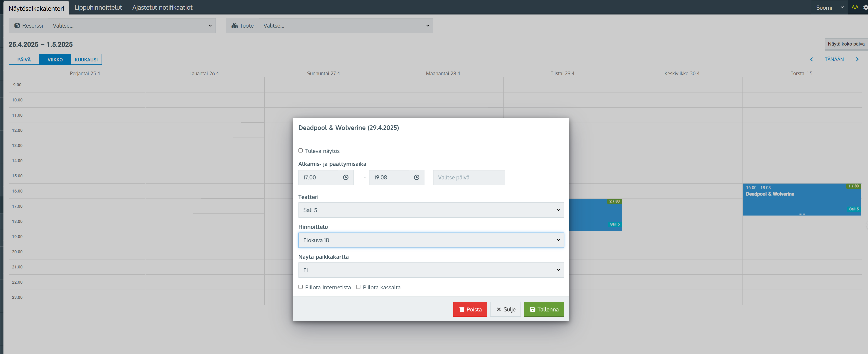The height and width of the screenshot is (354, 868).
Task: Open the Teatteri Sali 5 dropdown
Action: point(431,210)
